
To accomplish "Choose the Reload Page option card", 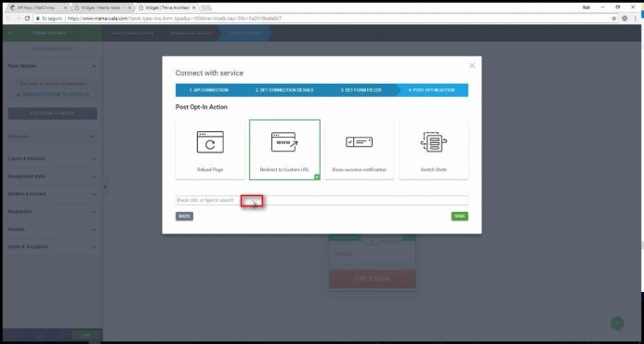I will [x=210, y=150].
